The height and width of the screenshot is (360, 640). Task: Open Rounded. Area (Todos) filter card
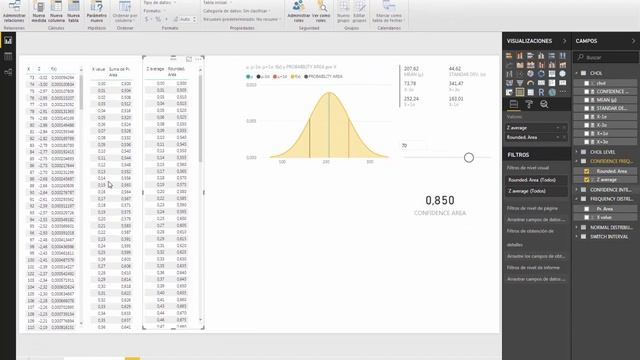[536, 180]
